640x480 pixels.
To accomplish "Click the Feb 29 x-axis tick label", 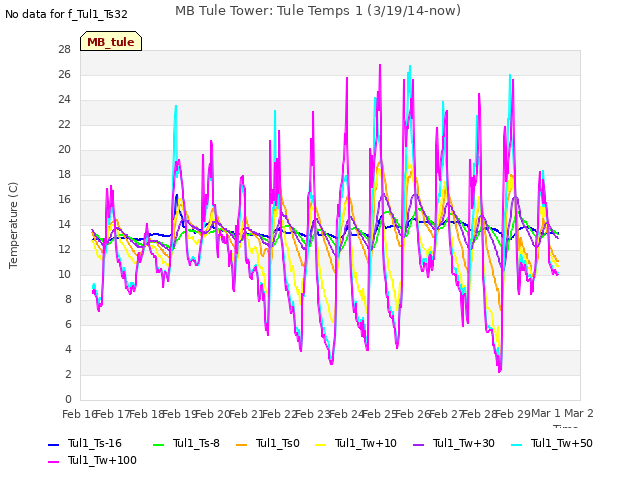I will click(x=513, y=414).
